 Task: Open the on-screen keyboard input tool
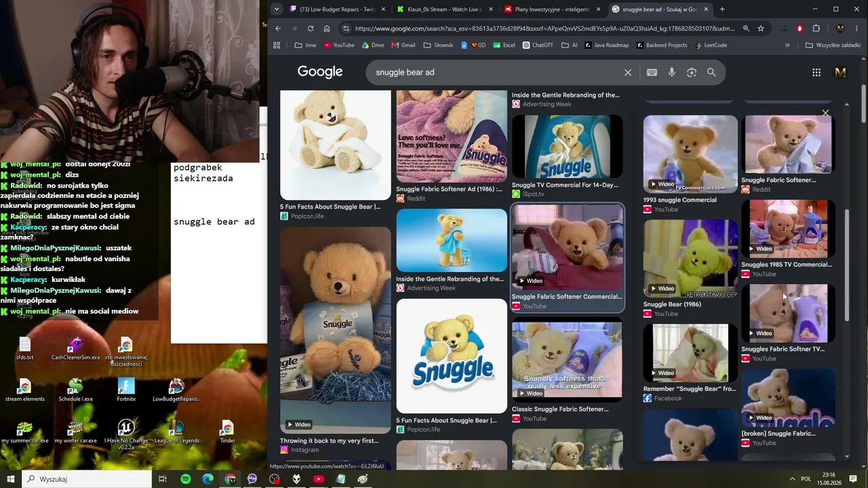(652, 73)
